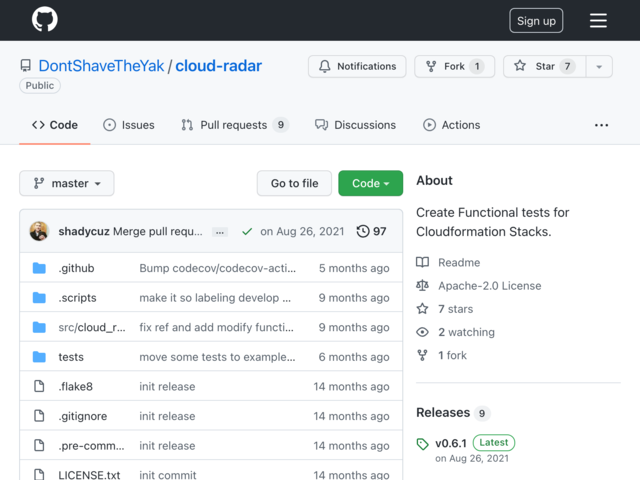
Task: Open the tests folder
Action: pyautogui.click(x=71, y=357)
